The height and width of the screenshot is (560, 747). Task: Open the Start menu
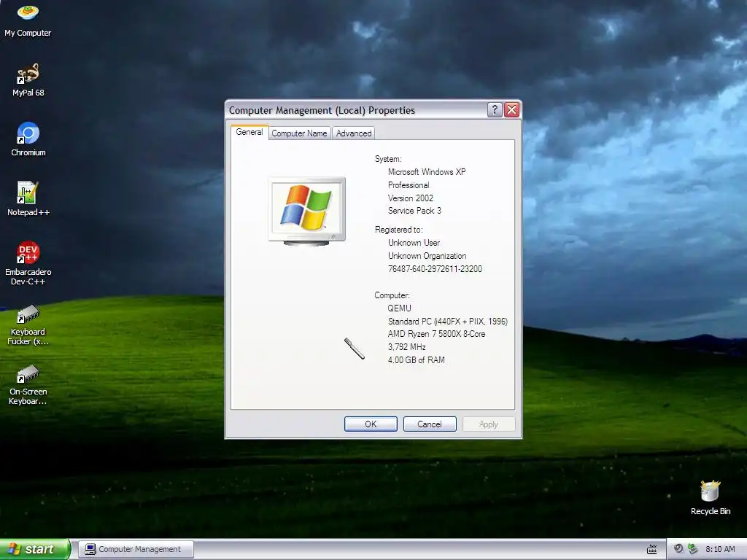point(34,550)
